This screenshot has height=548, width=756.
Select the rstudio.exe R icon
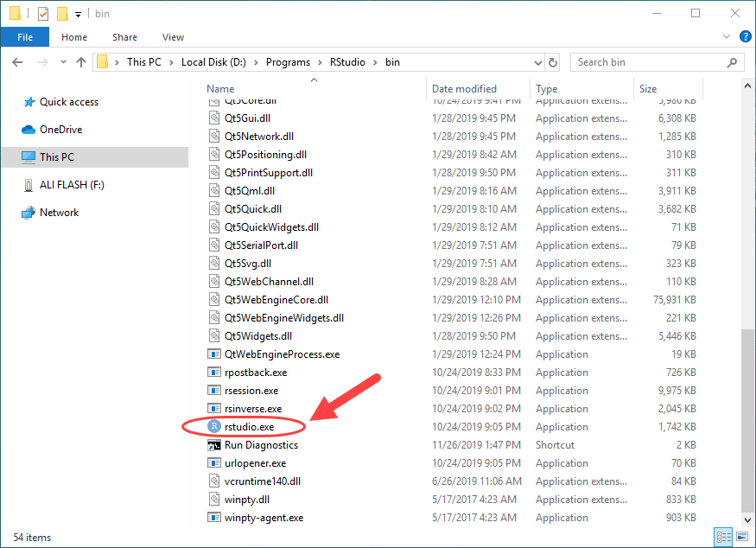click(214, 426)
